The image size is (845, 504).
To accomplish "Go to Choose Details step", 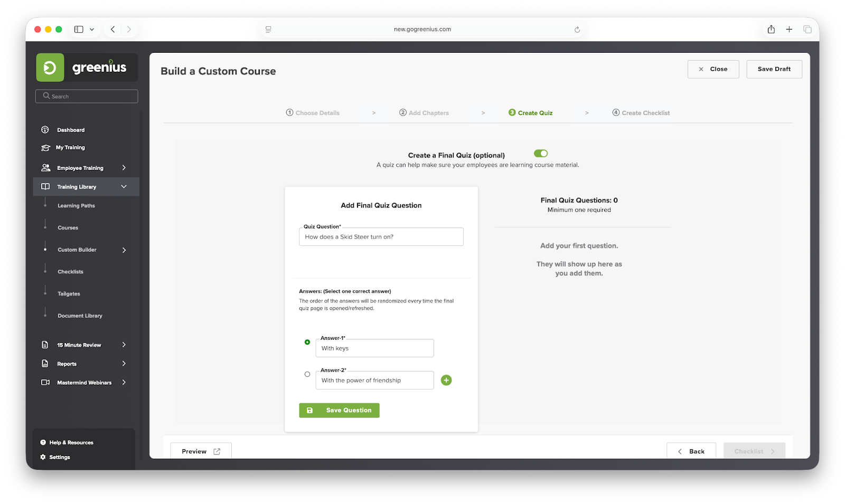I will 313,113.
